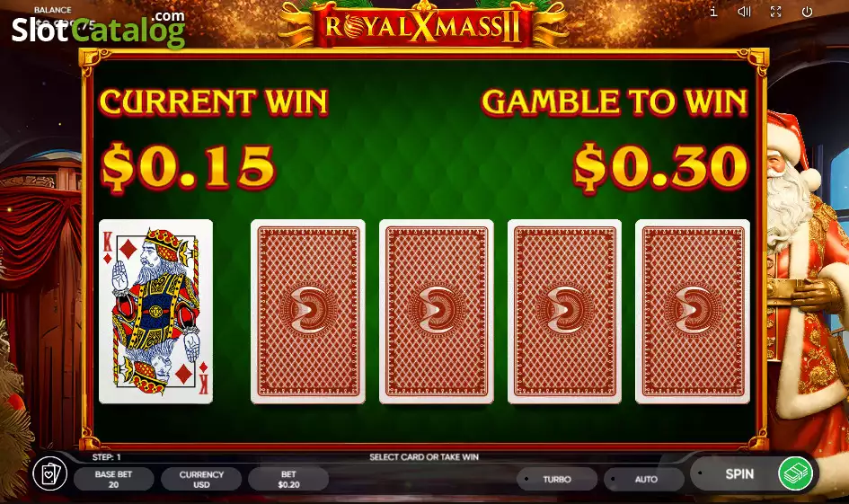This screenshot has width=849, height=504.
Task: Toggle Turbo mode
Action: pyautogui.click(x=557, y=479)
